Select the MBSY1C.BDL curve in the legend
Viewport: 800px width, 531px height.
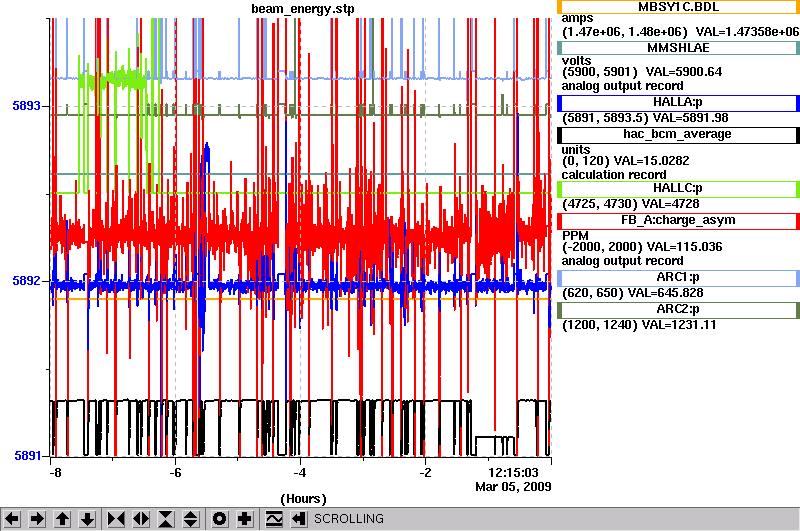coord(678,7)
